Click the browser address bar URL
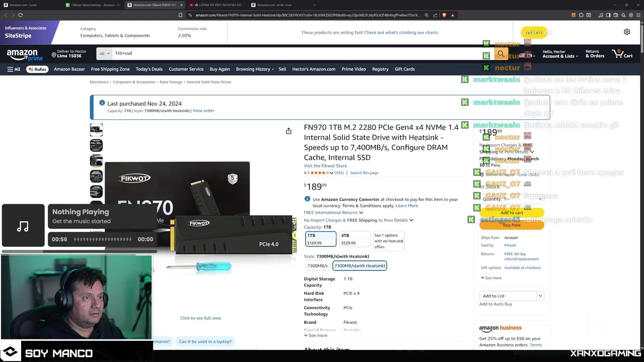Screen dimensions: 644x362 tap(307, 15)
